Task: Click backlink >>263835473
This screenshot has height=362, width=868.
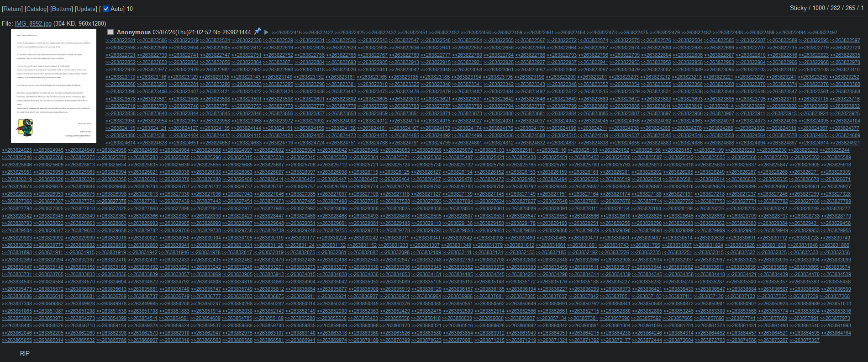Action: coord(17,289)
